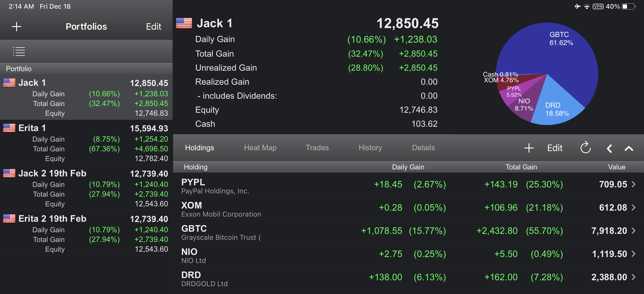
Task: Expand PYPL holding details chevron
Action: [x=634, y=184]
